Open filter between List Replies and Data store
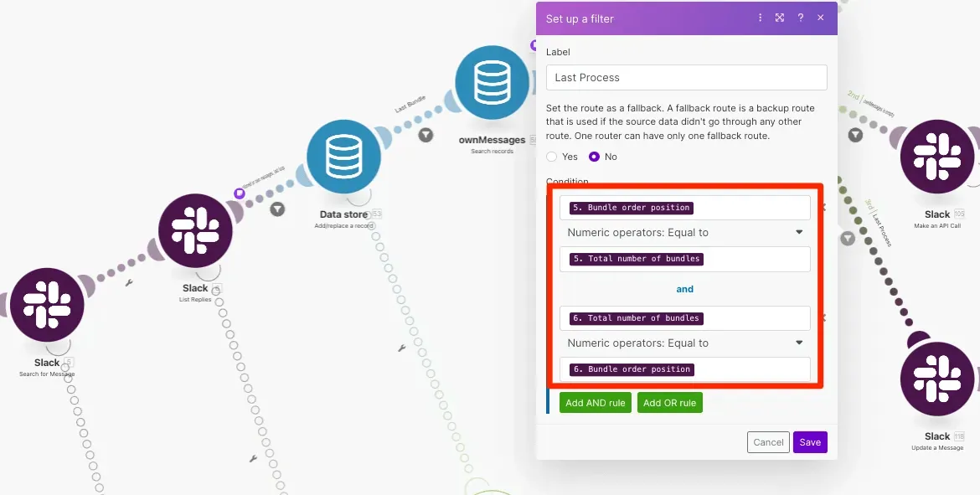 tap(277, 209)
